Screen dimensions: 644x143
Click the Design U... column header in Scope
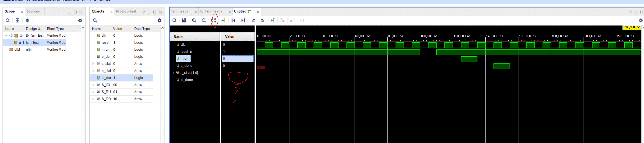click(34, 29)
